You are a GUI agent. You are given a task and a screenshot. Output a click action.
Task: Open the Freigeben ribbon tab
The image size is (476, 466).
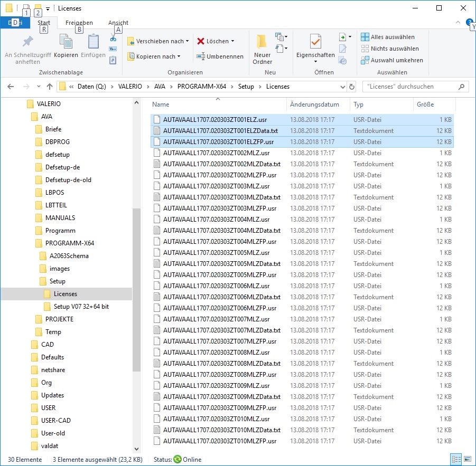[79, 23]
